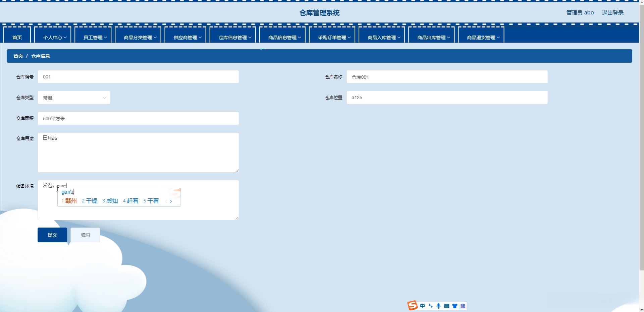Go to next page of IME candidates
644x312 pixels.
pos(171,201)
